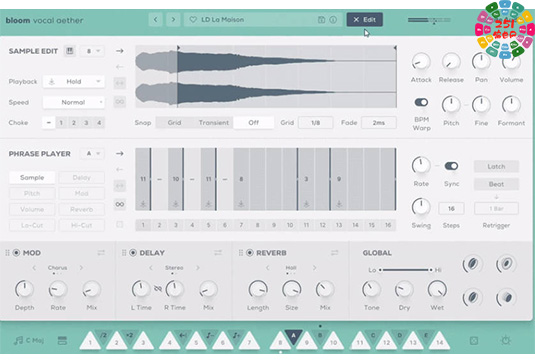Select the Delay lane tab
535x363 pixels.
[82, 177]
